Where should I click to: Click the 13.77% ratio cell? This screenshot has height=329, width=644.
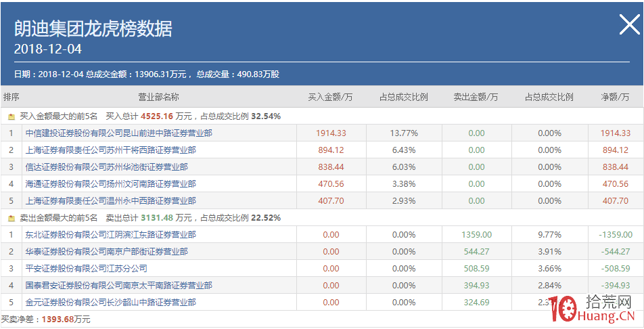click(x=404, y=133)
